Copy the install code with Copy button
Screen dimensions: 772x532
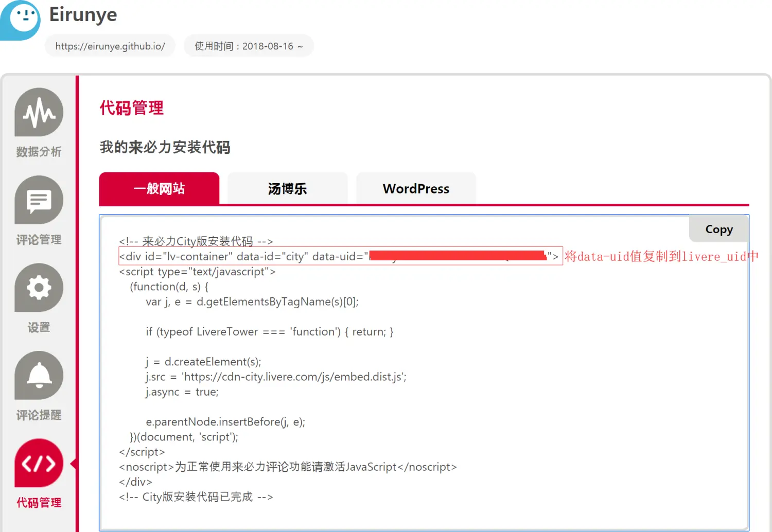pos(718,229)
